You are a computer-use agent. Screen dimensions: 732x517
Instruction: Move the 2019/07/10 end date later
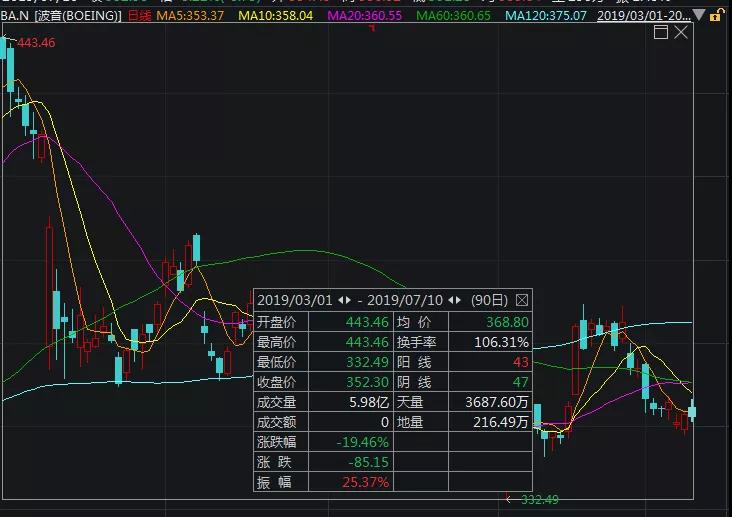[x=458, y=300]
